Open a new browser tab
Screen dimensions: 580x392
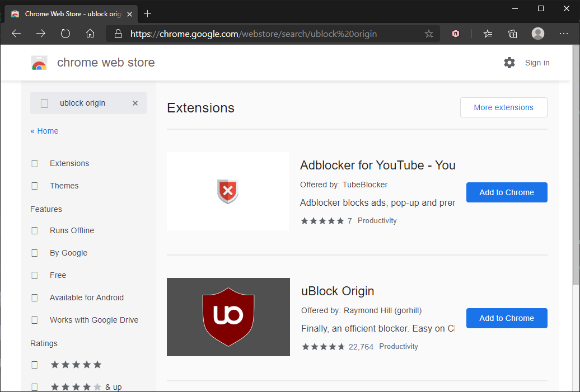tap(148, 13)
